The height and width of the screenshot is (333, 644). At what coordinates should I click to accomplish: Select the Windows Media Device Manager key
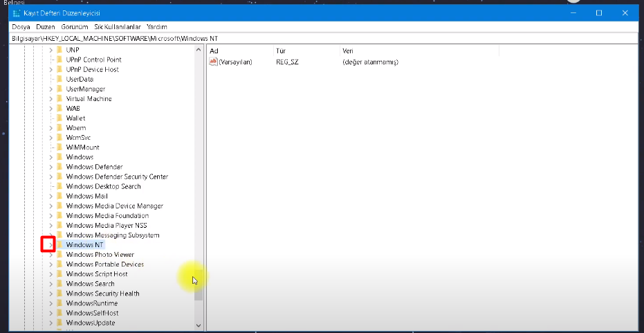click(x=115, y=206)
